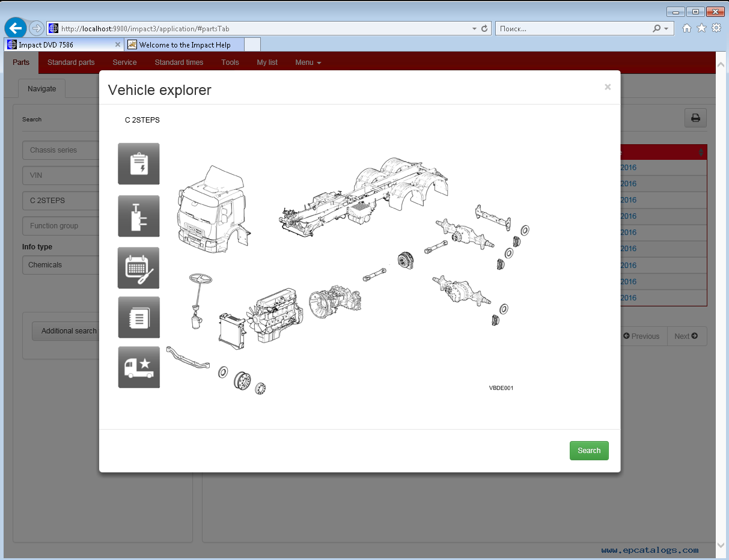The width and height of the screenshot is (729, 560).
Task: Click the Chassis series field
Action: (60, 150)
